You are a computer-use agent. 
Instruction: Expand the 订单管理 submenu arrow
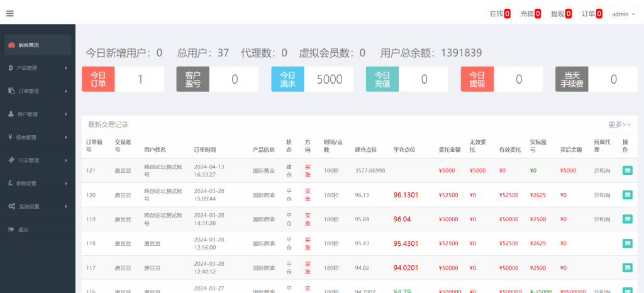coord(66,91)
